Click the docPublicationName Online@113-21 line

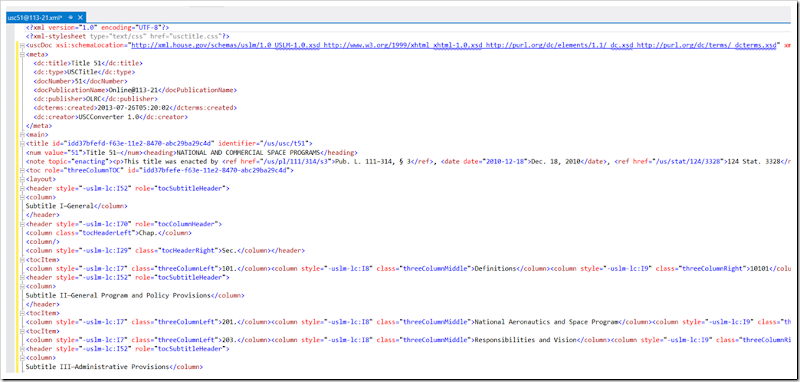tap(135, 90)
